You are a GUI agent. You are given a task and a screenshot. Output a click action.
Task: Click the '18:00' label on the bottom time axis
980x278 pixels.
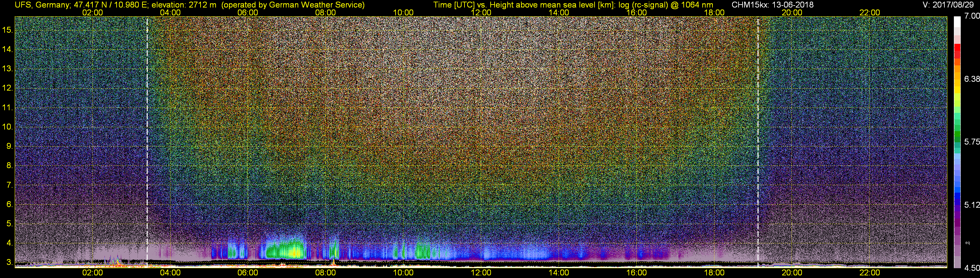click(x=714, y=273)
